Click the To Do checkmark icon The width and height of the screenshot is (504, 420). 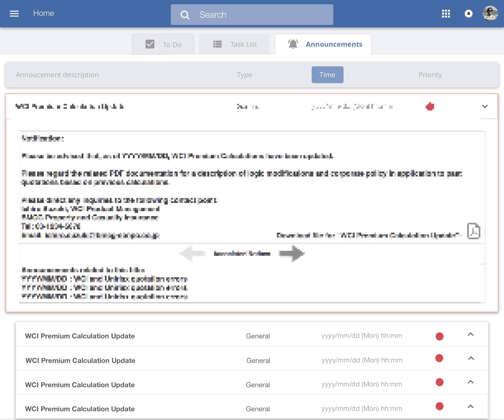click(x=150, y=44)
